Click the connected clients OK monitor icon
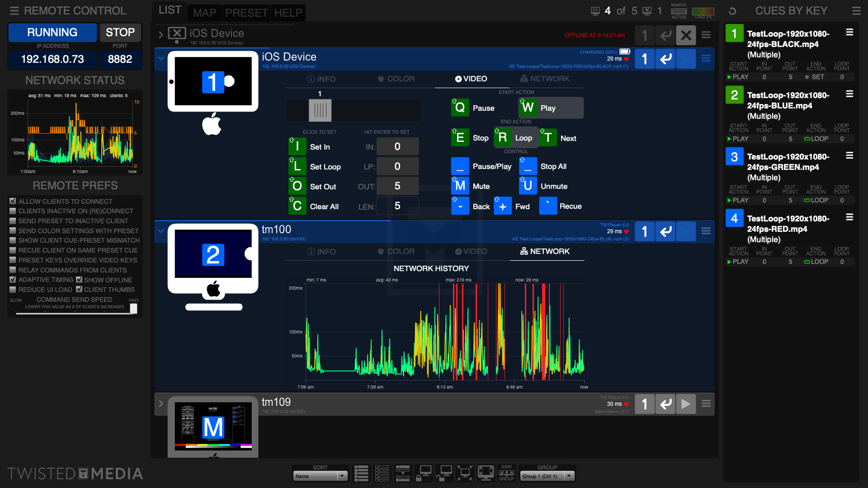 point(595,11)
